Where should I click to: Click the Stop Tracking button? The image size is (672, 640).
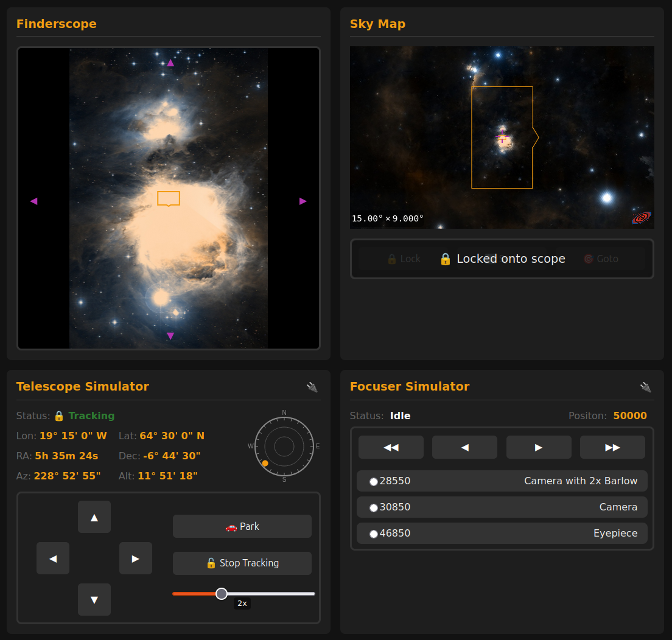242,563
